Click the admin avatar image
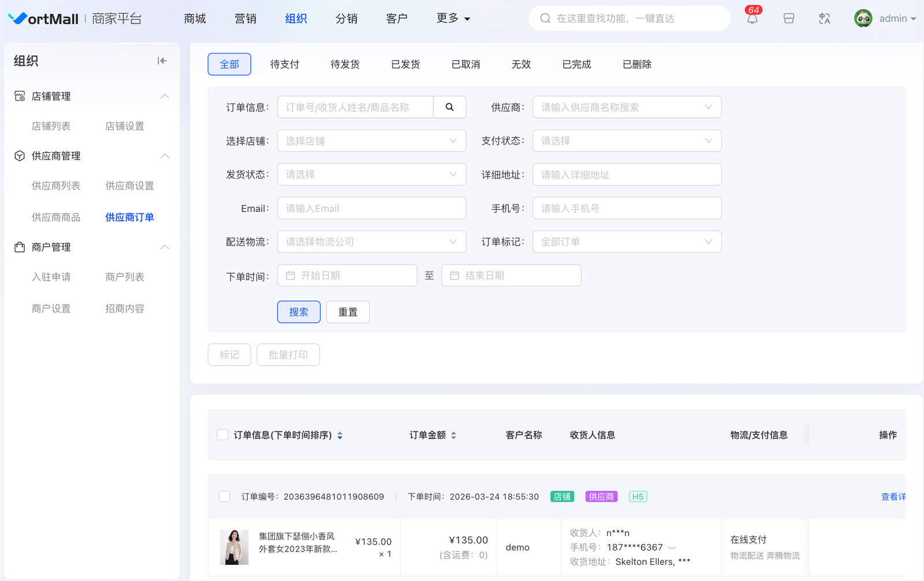The image size is (924, 581). coord(863,18)
